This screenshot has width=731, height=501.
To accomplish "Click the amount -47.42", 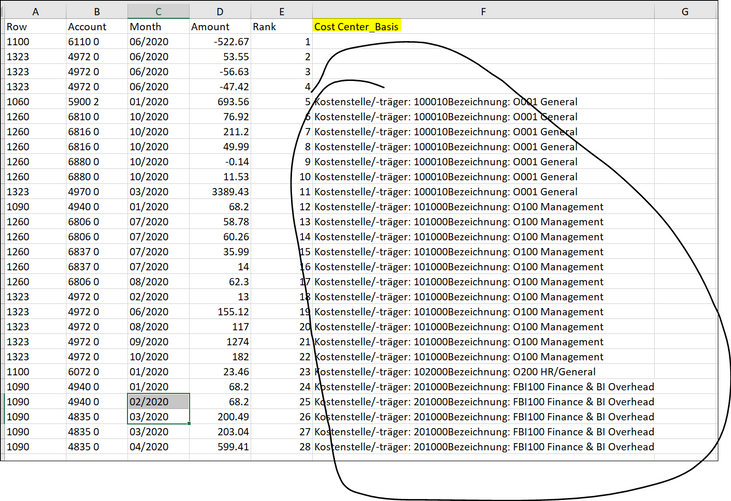I will 220,86.
